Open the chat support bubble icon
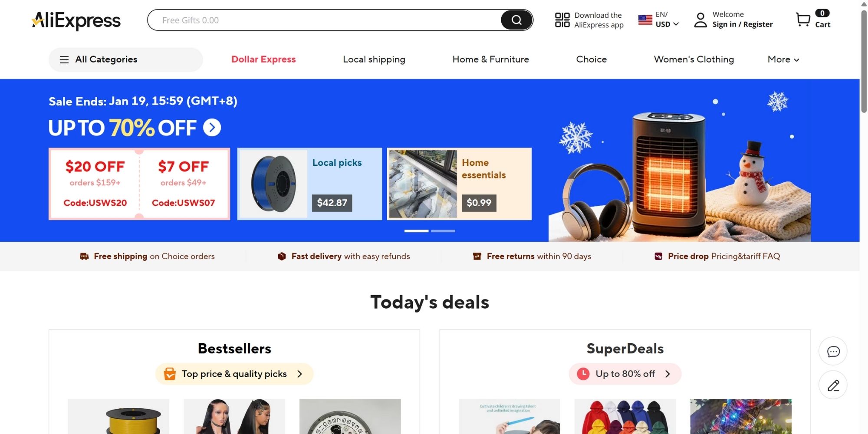Image resolution: width=868 pixels, height=434 pixels. point(833,351)
